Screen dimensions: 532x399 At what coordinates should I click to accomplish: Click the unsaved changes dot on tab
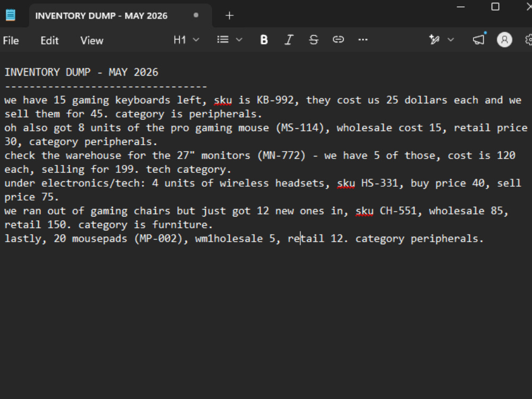[196, 15]
